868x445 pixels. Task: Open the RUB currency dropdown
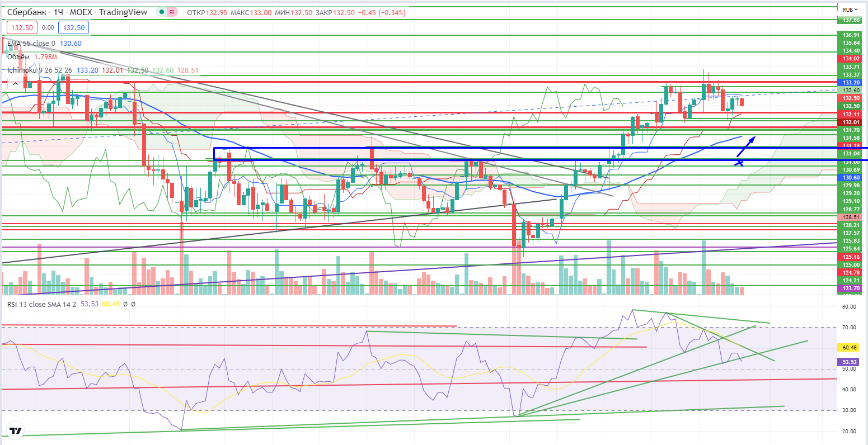[850, 10]
